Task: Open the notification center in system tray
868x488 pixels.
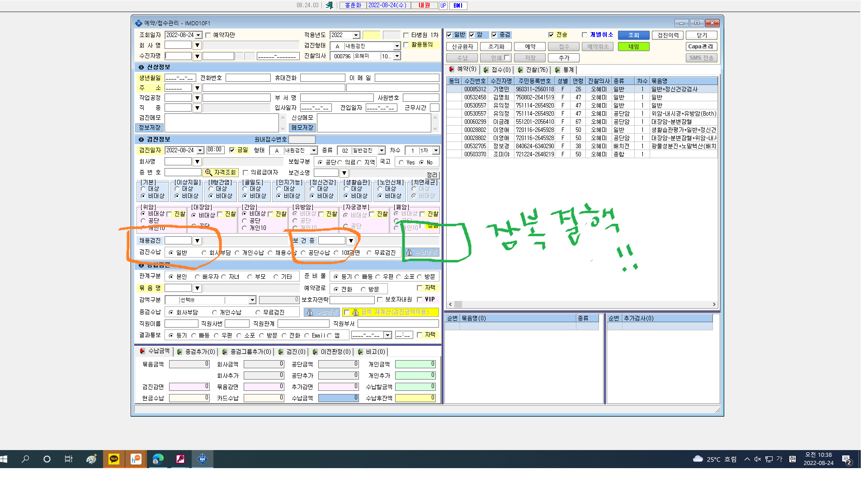Action: 847,460
